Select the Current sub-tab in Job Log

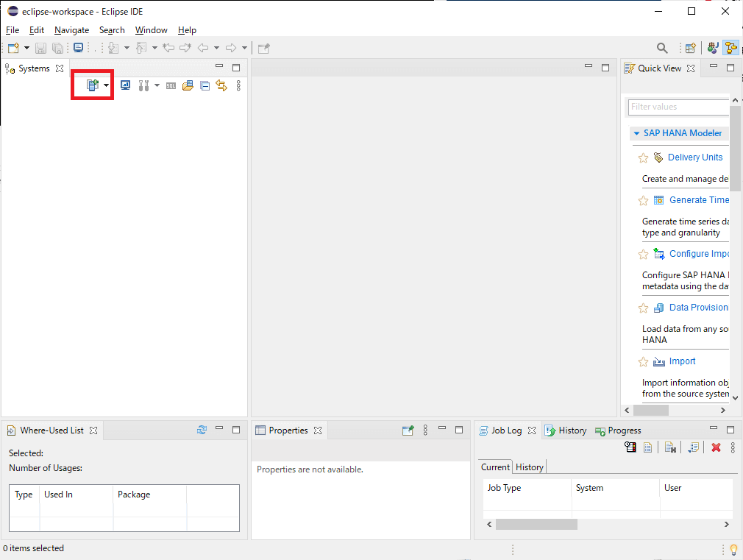point(495,467)
